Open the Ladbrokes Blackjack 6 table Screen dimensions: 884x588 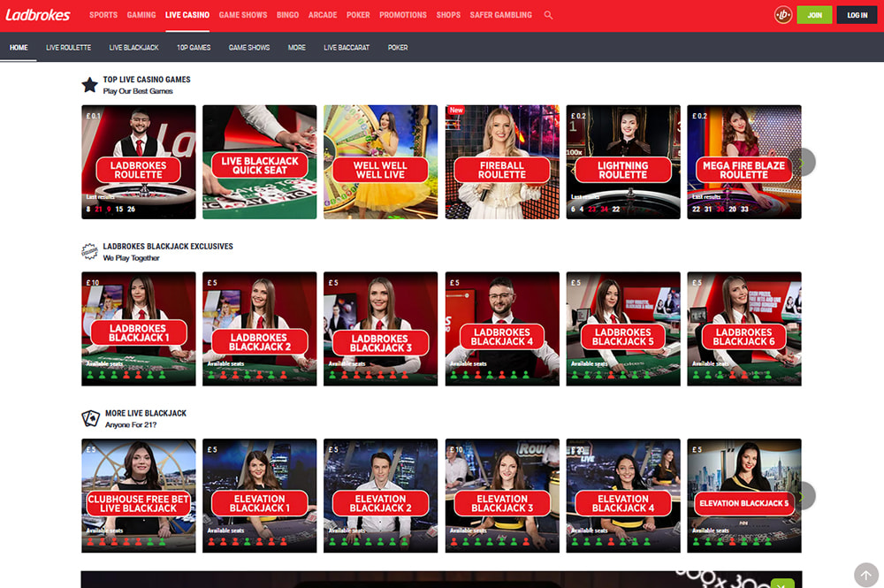744,329
